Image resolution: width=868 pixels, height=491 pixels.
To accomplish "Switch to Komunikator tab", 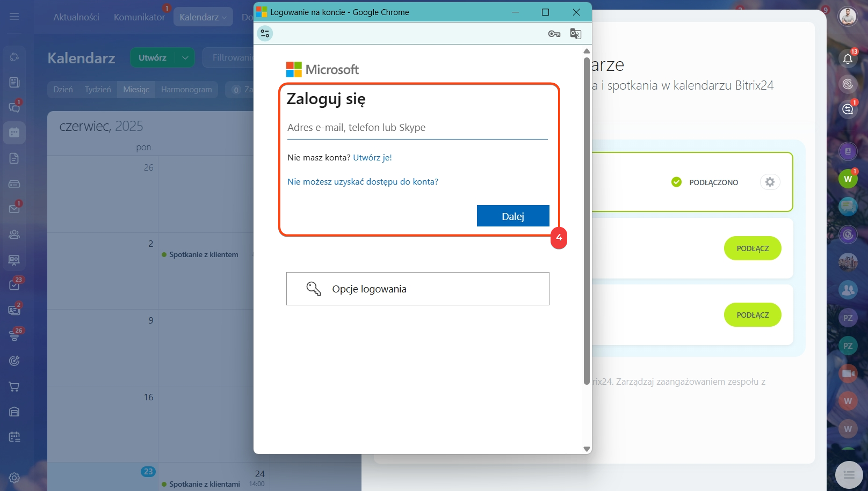I will 139,17.
